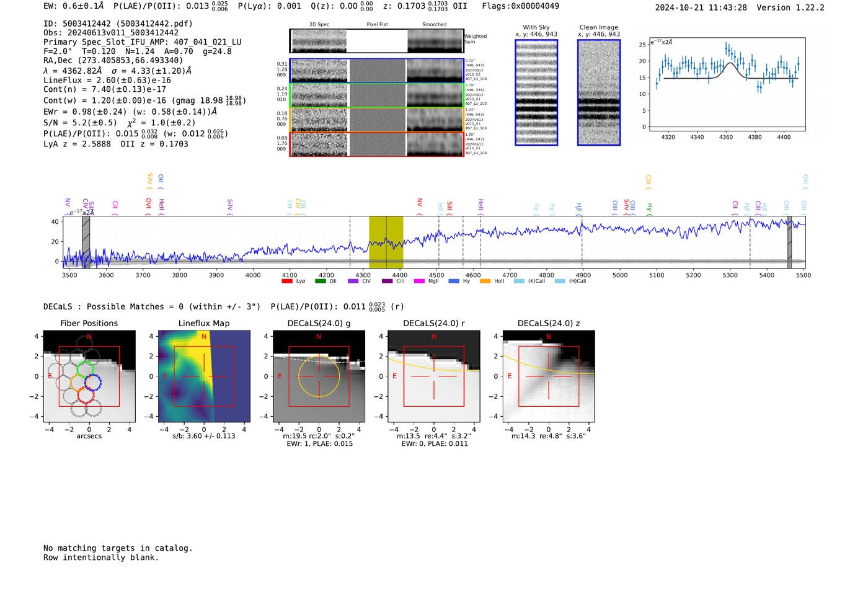Click the orange CIII label above Hγ
The image size is (868, 591).
649,182
